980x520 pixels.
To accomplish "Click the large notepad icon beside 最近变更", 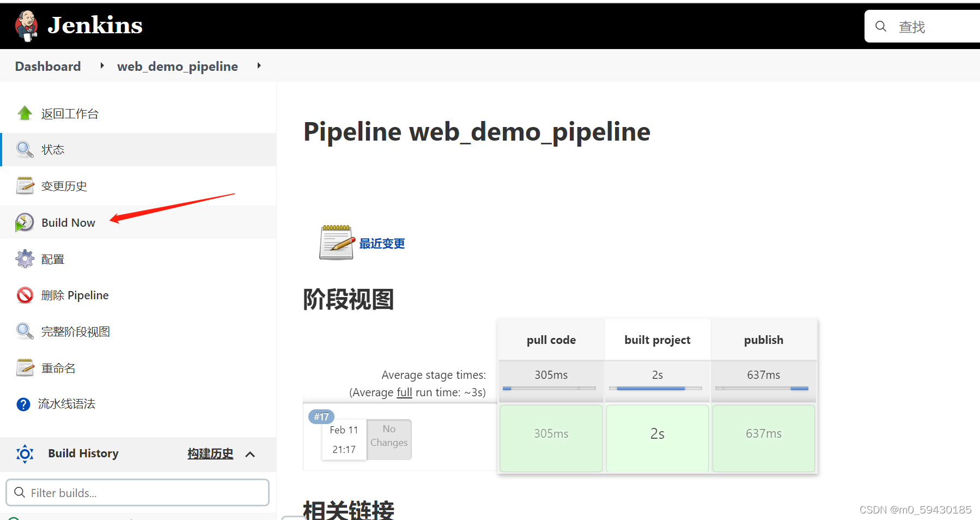I will pyautogui.click(x=336, y=243).
